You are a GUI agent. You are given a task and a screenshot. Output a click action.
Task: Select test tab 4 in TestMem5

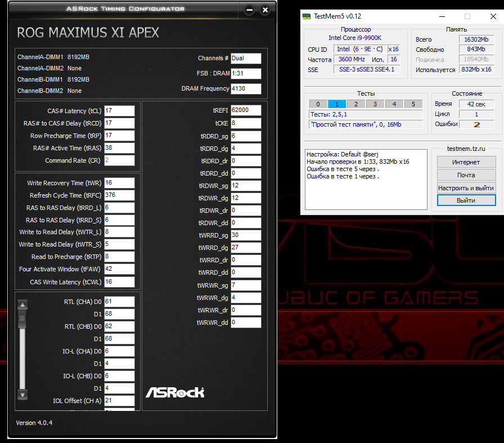pos(394,104)
